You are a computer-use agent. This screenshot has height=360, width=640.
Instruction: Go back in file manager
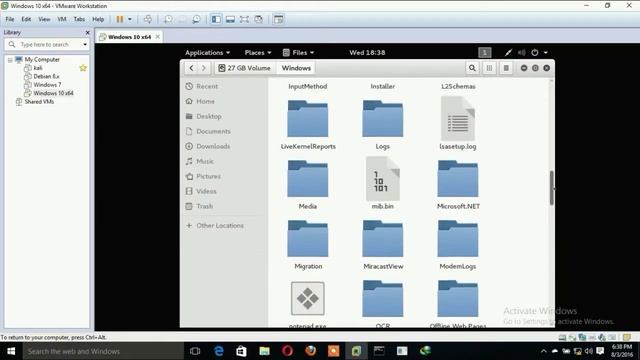tap(191, 68)
